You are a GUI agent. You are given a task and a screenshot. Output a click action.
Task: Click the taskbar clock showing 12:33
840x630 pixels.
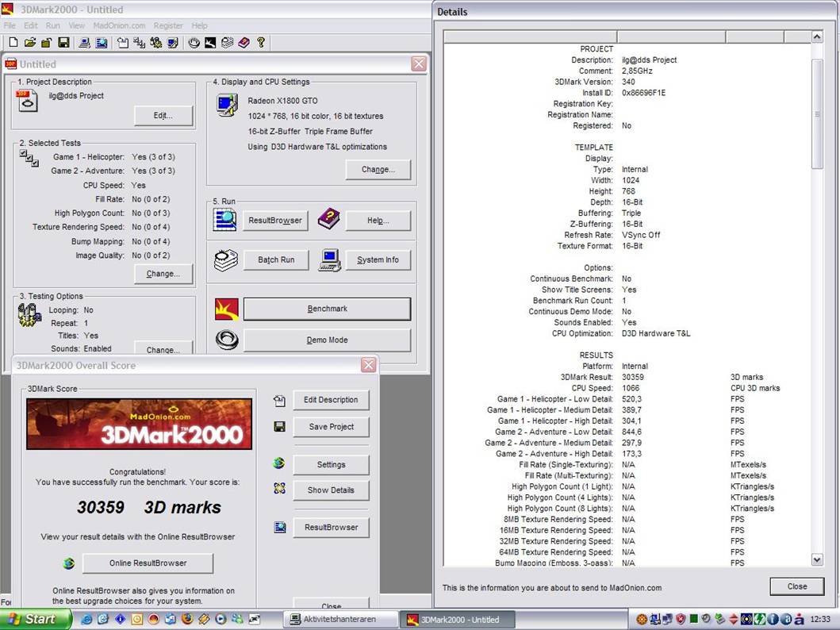point(820,619)
